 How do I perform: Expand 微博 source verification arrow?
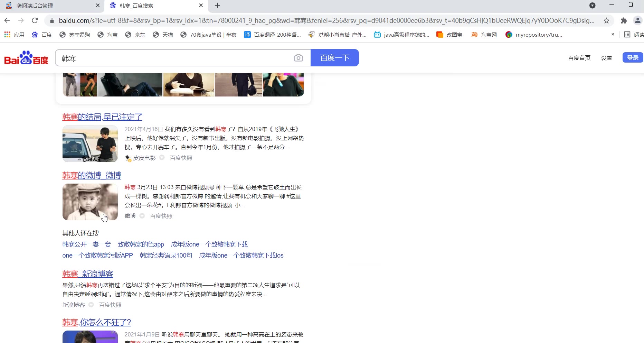142,216
